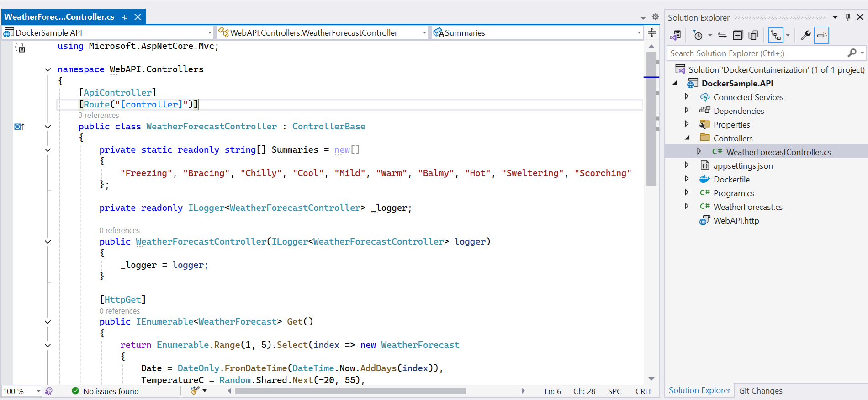Click the Connected Services cloud icon
The height and width of the screenshot is (400, 868).
point(704,97)
